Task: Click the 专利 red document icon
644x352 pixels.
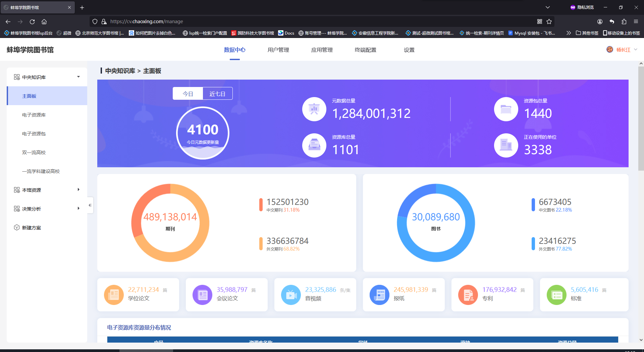Action: [468, 295]
